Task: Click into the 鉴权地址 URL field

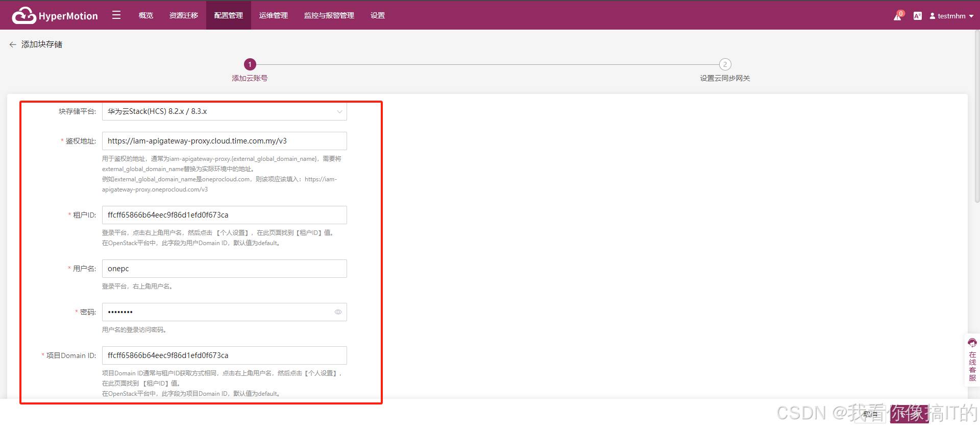Action: pyautogui.click(x=225, y=141)
